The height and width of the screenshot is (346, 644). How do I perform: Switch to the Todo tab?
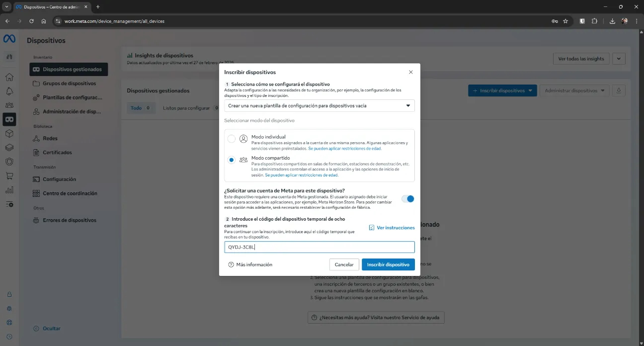(141, 108)
